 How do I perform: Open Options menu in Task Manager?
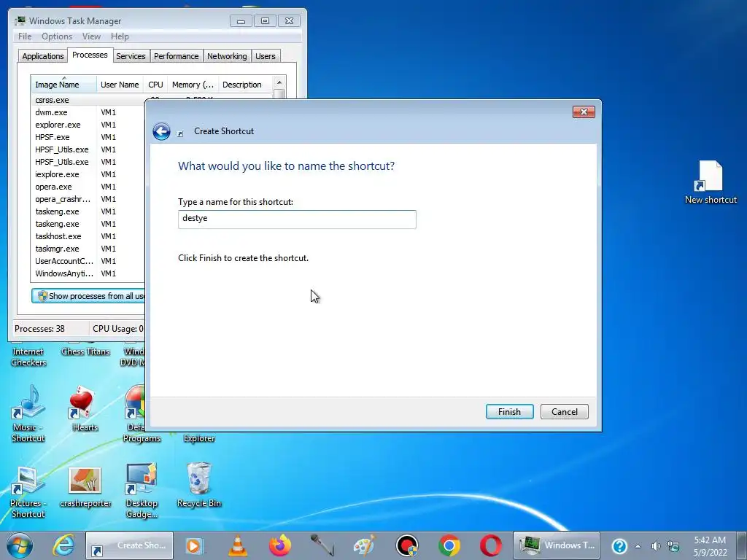57,36
